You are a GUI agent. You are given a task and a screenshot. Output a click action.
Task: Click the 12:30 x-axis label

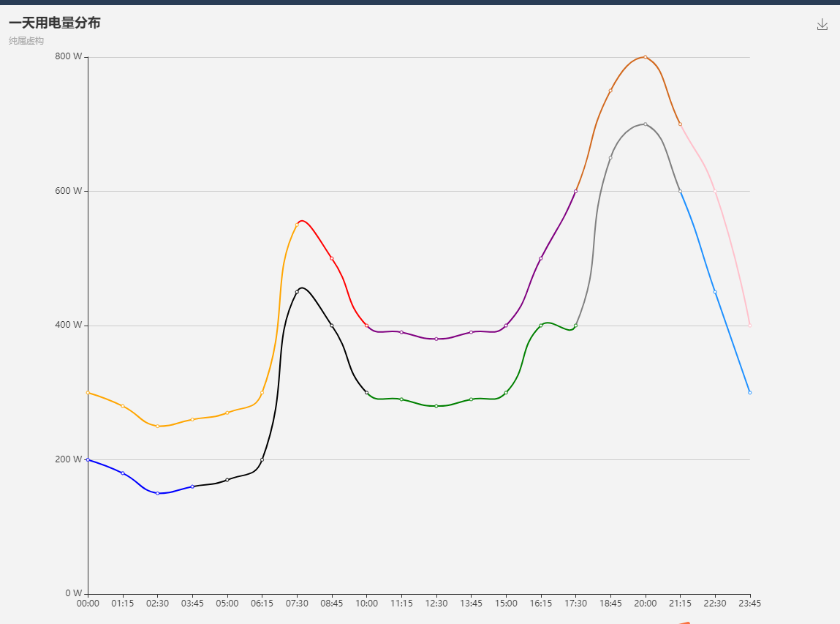[436, 604]
